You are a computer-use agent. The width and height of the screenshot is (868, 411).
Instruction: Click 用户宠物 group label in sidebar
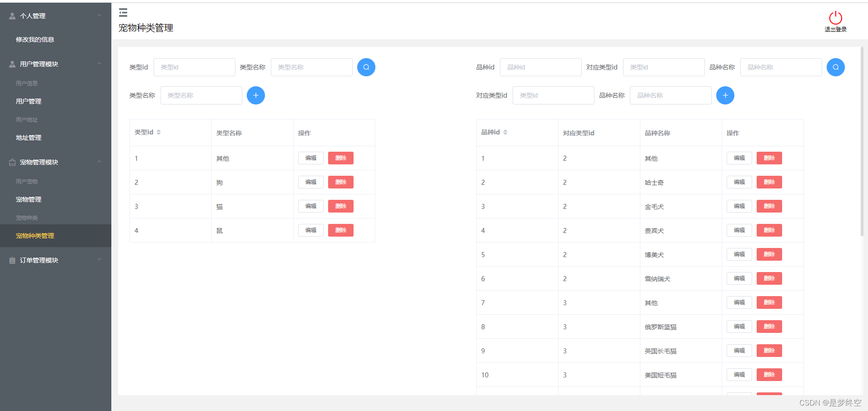(x=27, y=181)
